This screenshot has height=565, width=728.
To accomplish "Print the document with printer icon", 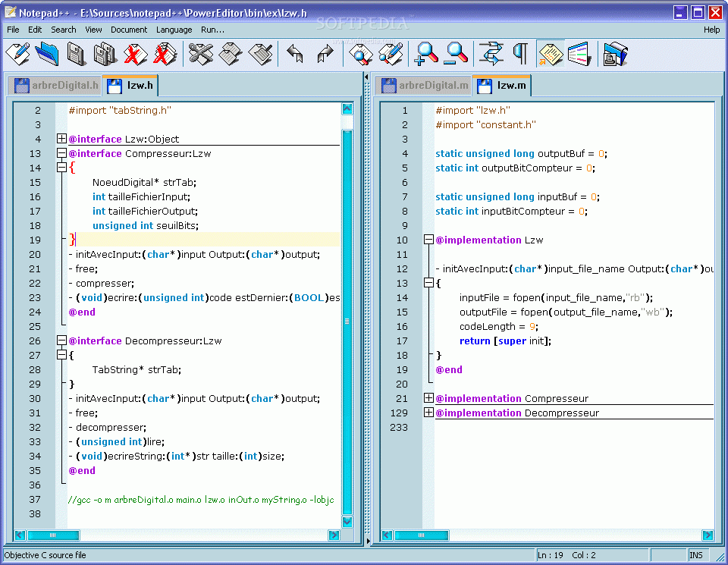I will [615, 53].
